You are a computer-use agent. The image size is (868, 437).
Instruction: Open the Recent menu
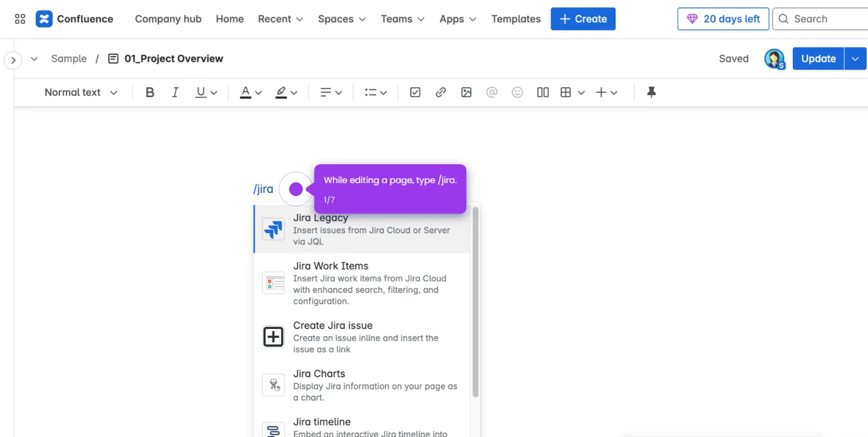[280, 19]
